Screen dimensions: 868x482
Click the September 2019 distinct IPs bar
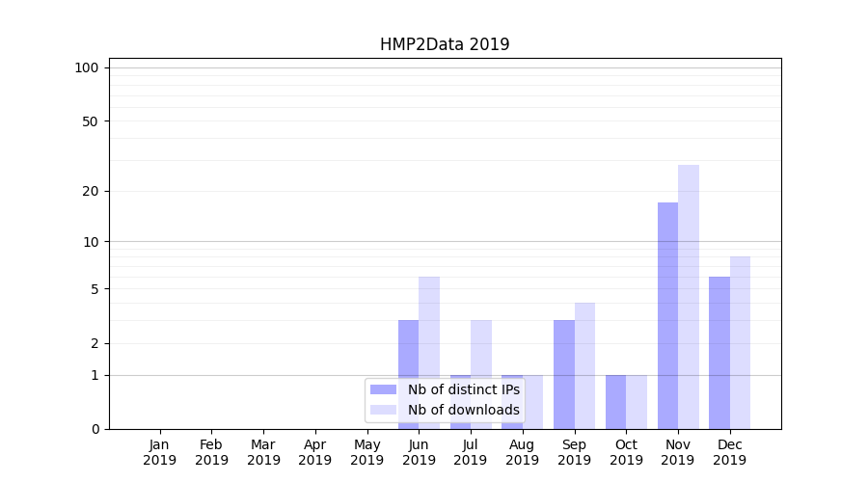pyautogui.click(x=564, y=374)
